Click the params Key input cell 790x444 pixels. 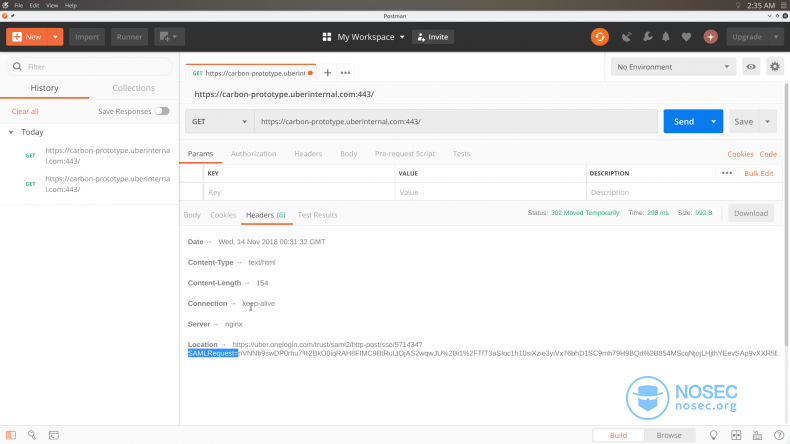point(299,192)
